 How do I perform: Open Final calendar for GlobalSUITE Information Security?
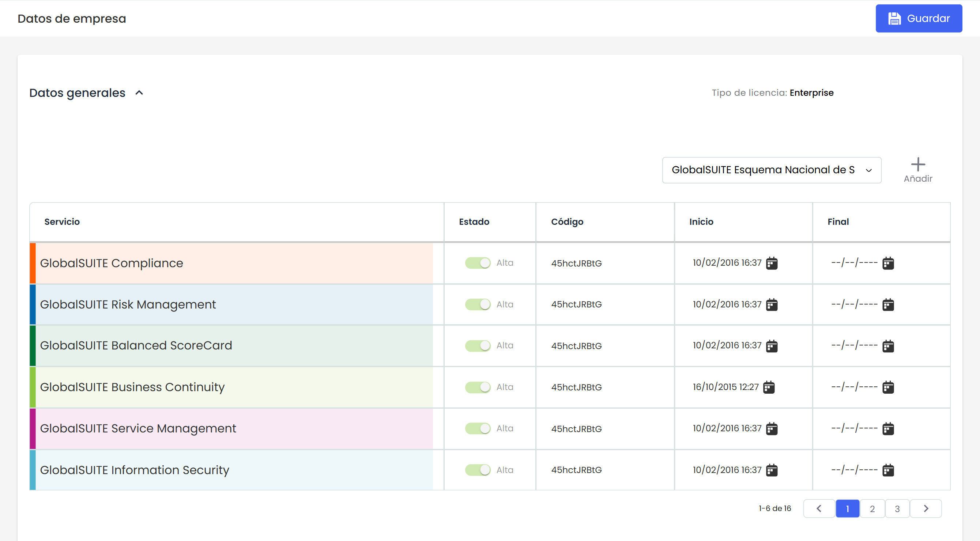click(888, 470)
